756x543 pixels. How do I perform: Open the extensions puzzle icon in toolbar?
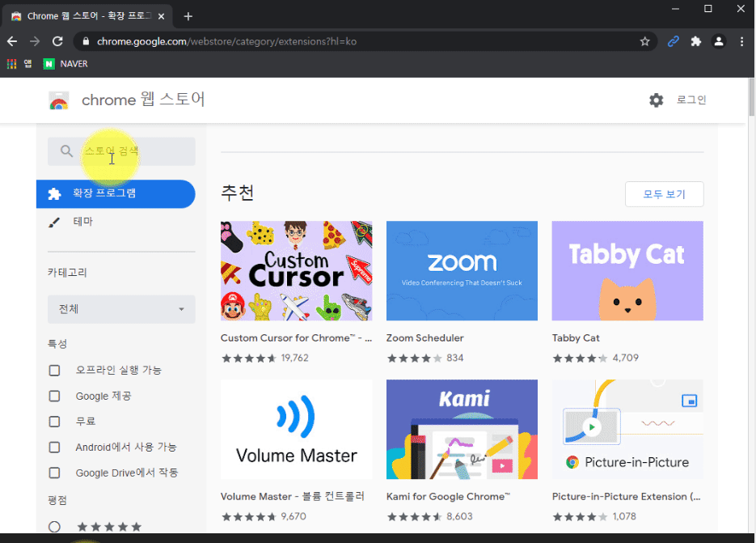click(695, 41)
